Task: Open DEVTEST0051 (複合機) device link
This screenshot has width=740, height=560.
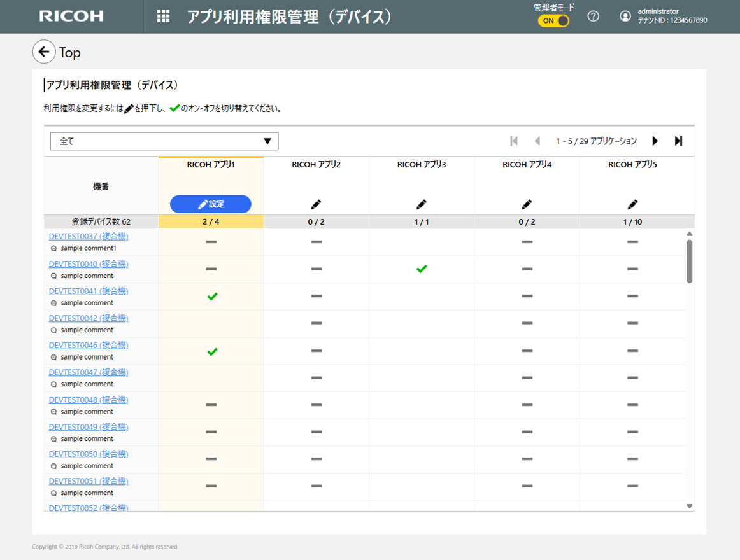Action: (x=89, y=481)
